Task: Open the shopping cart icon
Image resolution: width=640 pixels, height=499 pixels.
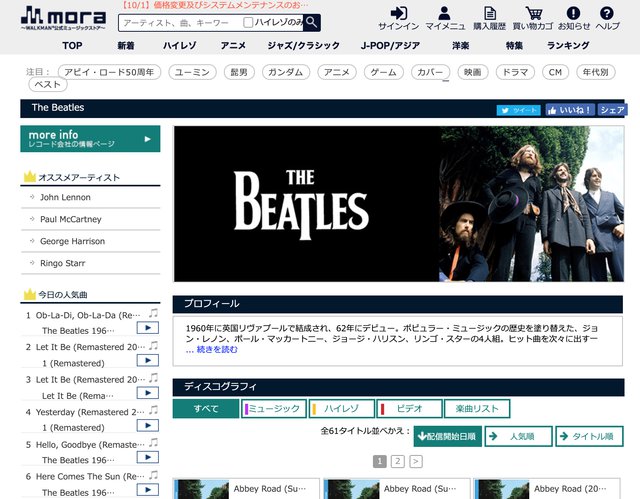Action: (532, 13)
